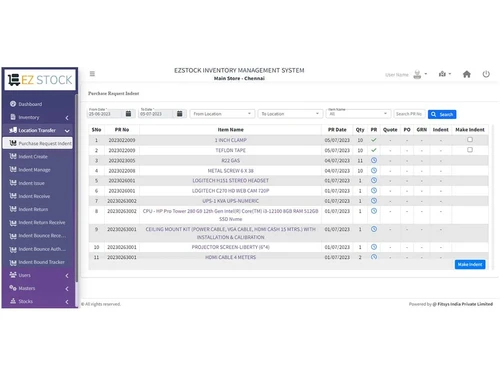Open the user name dropdown arrow
The height and width of the screenshot is (375, 500).
coord(426,74)
